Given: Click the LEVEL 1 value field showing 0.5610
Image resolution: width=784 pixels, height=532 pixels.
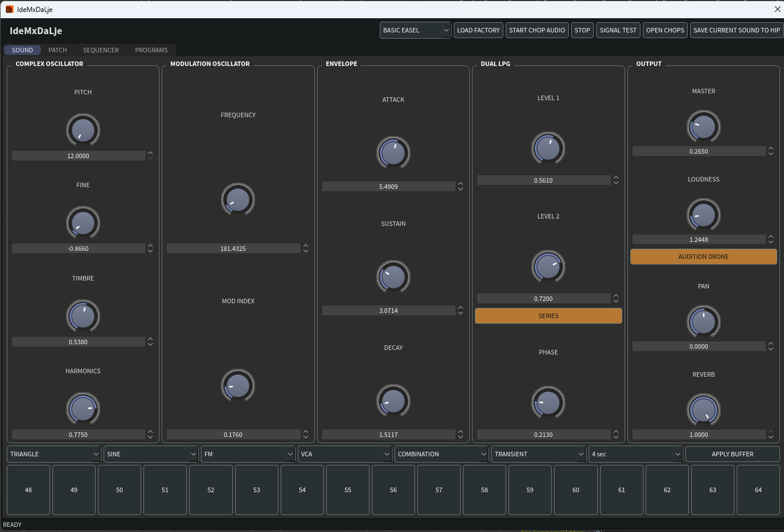Looking at the screenshot, I should 544,180.
